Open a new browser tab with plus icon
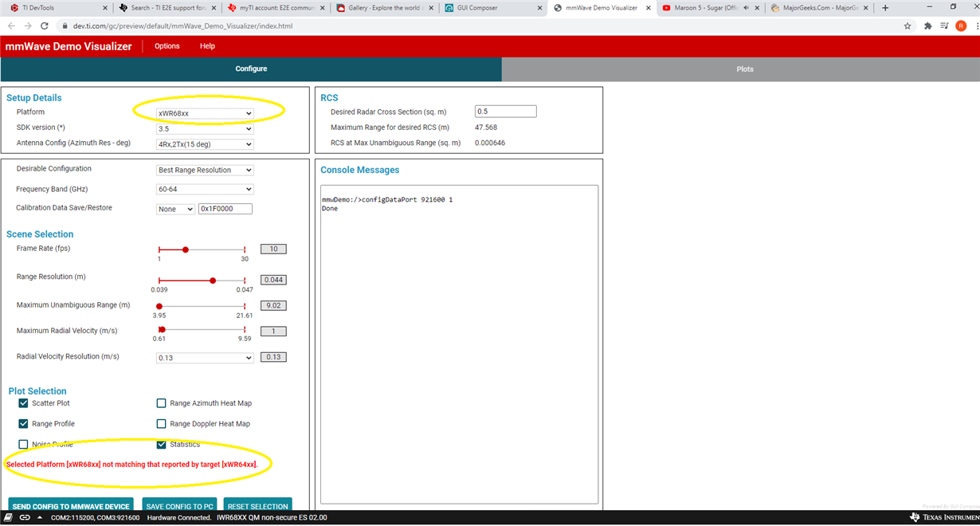The image size is (980, 526). [x=885, y=8]
